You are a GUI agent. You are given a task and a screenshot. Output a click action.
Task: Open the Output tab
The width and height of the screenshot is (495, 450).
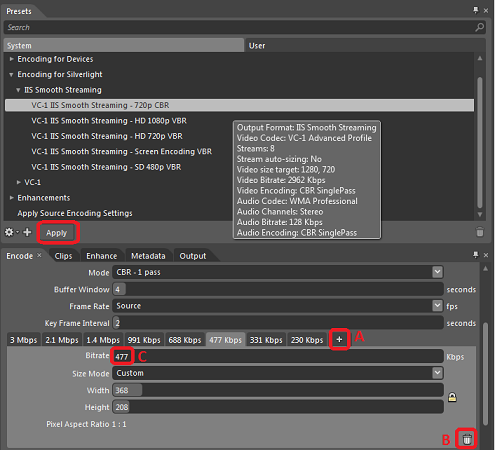(193, 256)
